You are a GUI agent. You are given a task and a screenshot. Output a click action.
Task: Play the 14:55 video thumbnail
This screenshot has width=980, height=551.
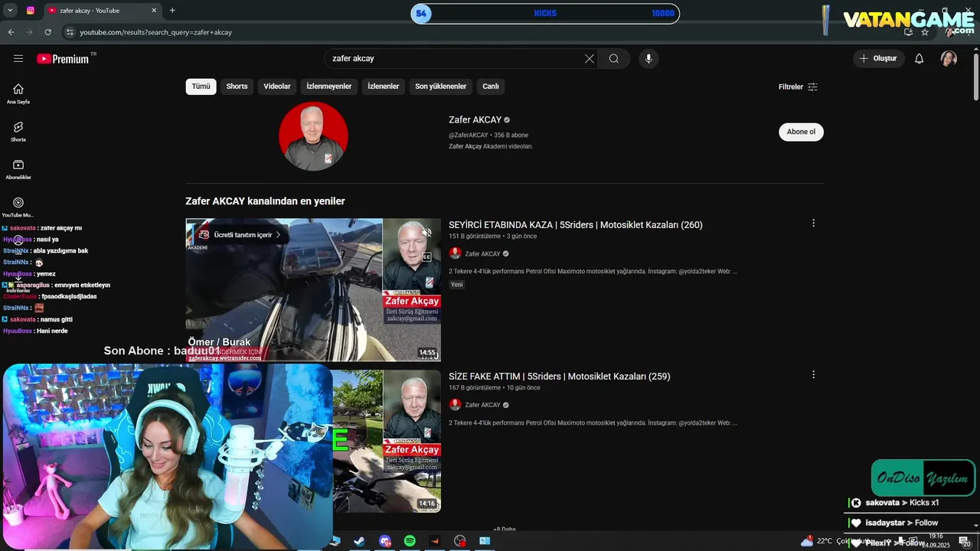(x=313, y=290)
